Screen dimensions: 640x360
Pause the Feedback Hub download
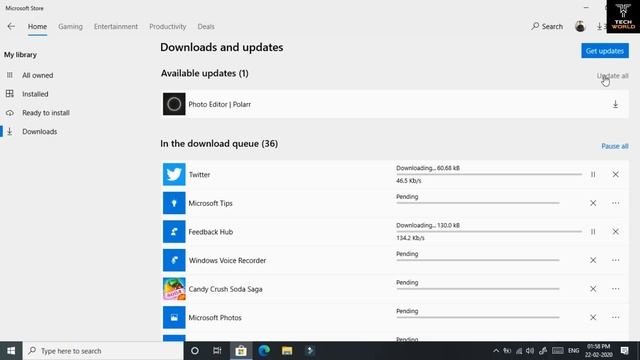(593, 231)
